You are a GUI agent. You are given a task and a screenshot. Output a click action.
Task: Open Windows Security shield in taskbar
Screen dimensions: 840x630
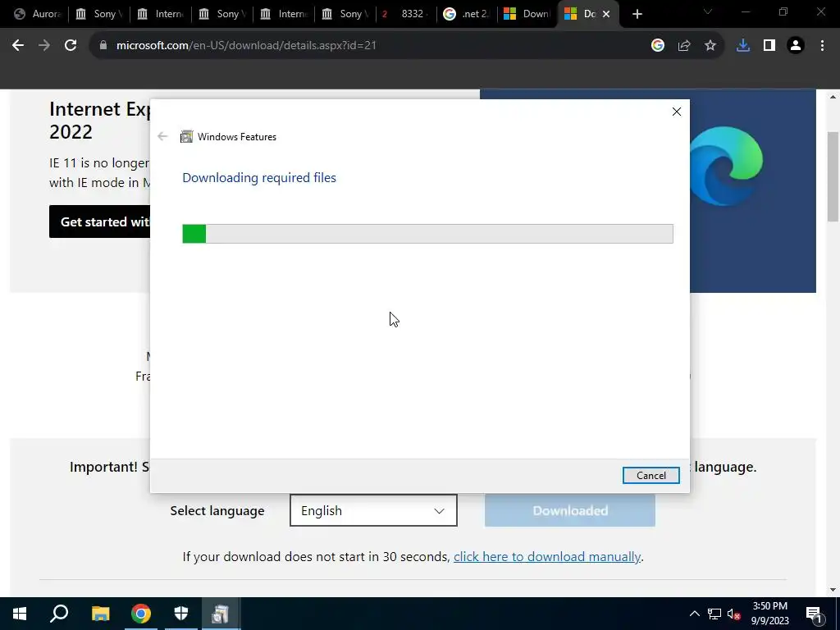[181, 614]
